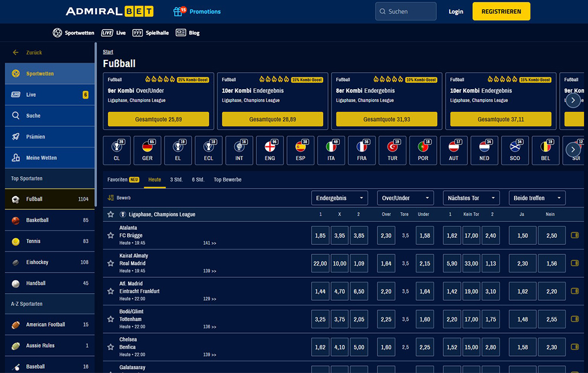Star the Kairat Almaty vs Real Madrid match
Viewport: 588px width, 373px height.
coord(111,263)
